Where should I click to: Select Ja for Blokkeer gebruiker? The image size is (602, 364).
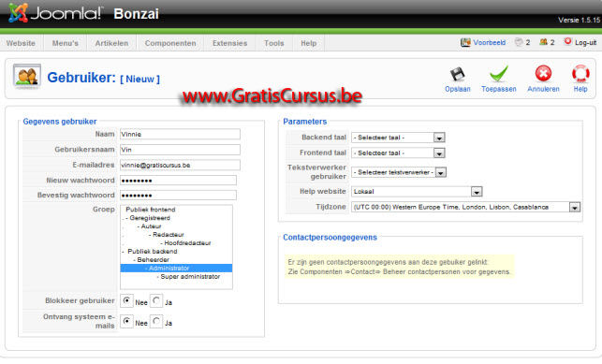click(x=156, y=300)
